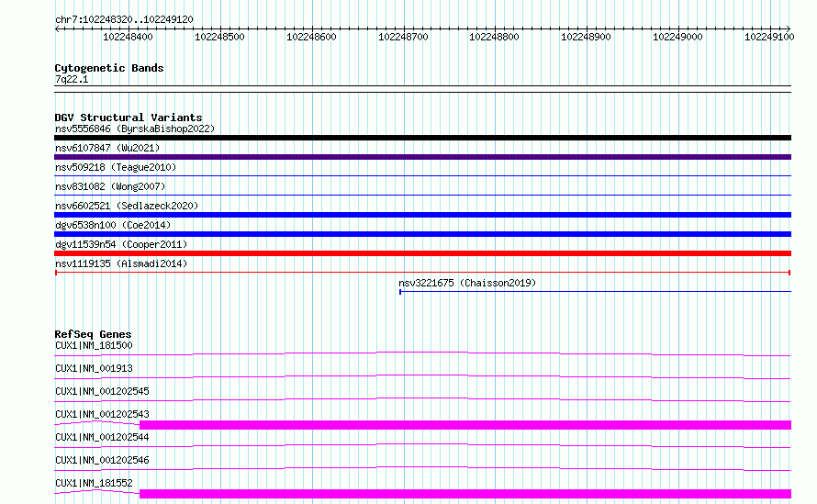Open transcript CUX1|NM_001202546
This screenshot has height=504, width=817.
[102, 460]
